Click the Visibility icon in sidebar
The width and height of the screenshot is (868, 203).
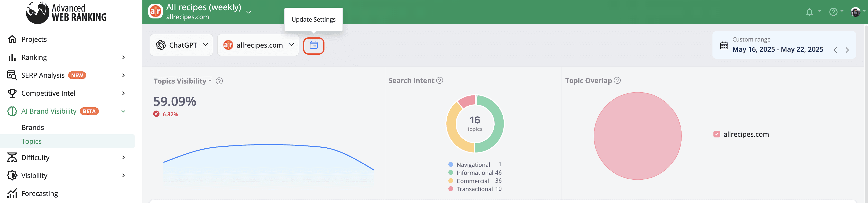[x=12, y=176]
